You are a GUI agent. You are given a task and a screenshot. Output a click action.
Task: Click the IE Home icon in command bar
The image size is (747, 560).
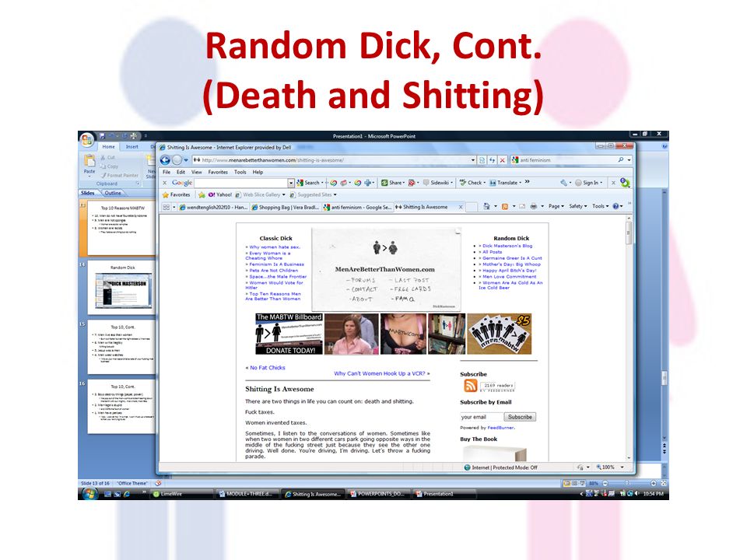pyautogui.click(x=486, y=207)
